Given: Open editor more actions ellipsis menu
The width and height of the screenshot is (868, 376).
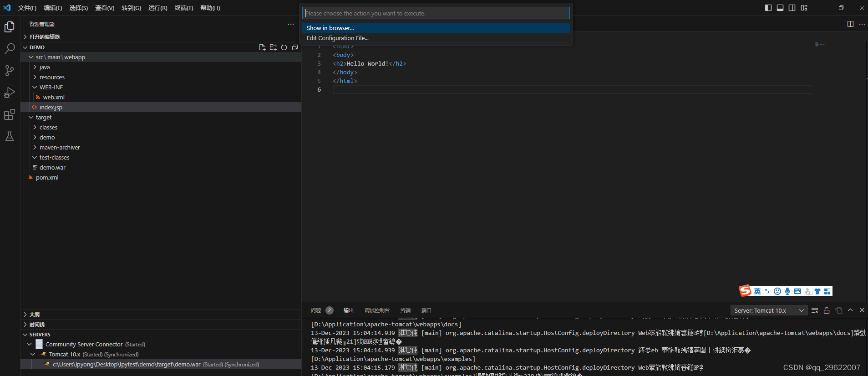Looking at the screenshot, I should click(x=862, y=24).
